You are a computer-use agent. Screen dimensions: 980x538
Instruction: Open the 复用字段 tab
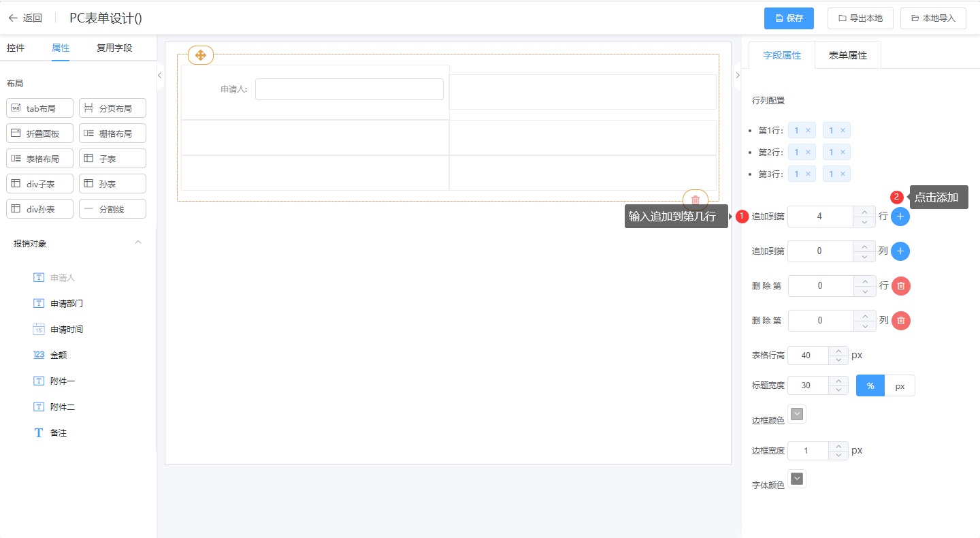(x=114, y=48)
